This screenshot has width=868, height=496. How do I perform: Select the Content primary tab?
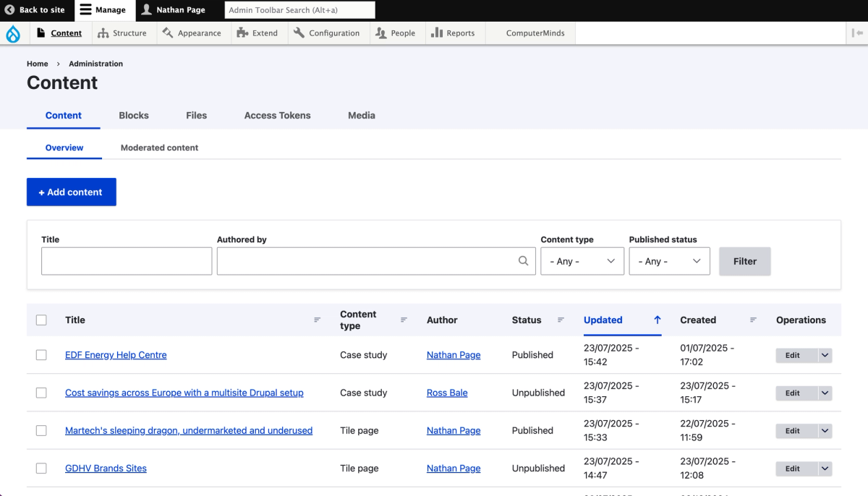[x=64, y=115]
